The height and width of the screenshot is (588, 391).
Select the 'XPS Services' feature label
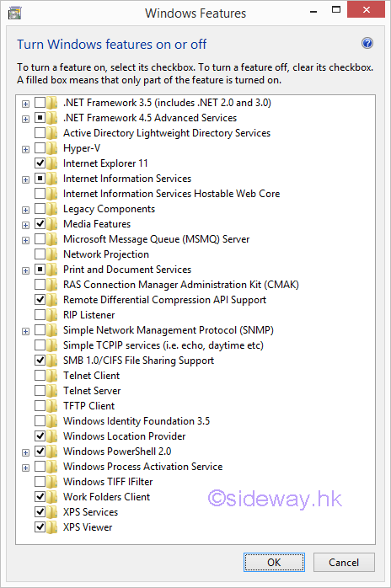click(90, 512)
